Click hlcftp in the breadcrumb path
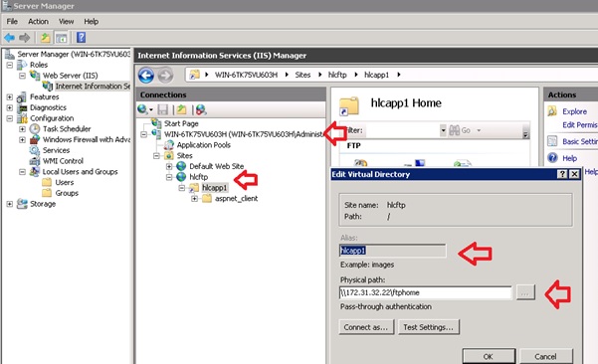598x364 pixels. point(337,75)
